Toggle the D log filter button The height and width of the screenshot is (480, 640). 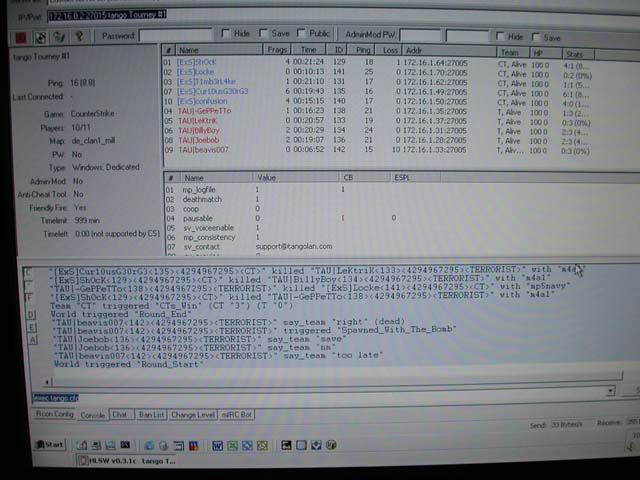[31, 315]
